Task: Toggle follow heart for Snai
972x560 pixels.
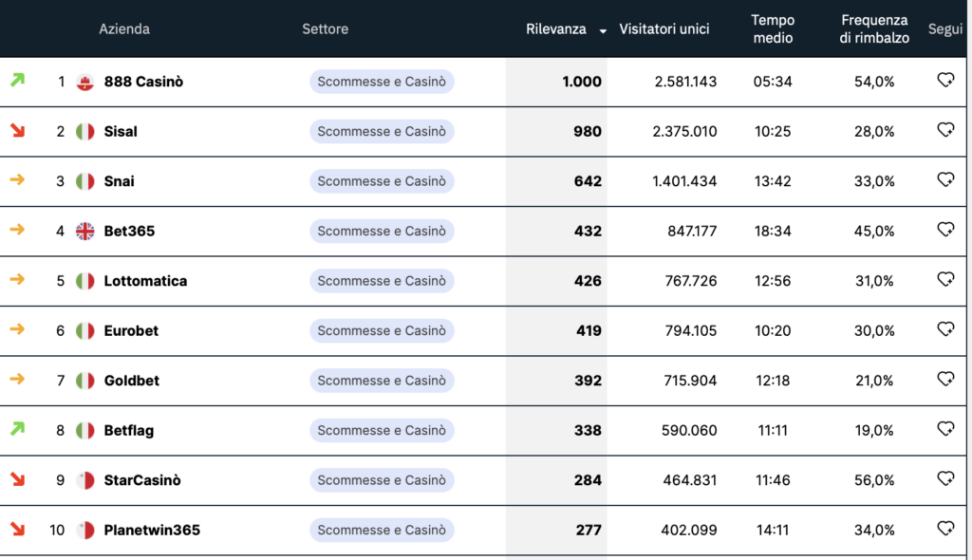Action: pos(945,179)
